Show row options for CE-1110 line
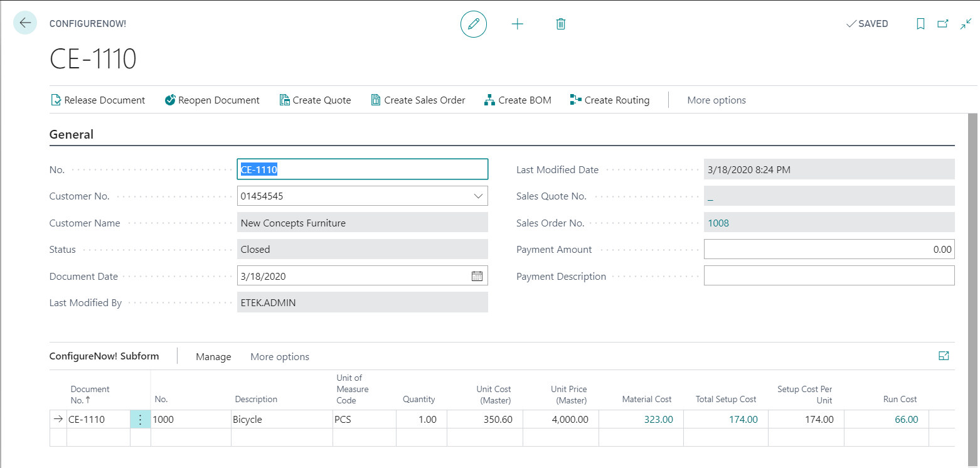This screenshot has height=468, width=980. click(140, 420)
